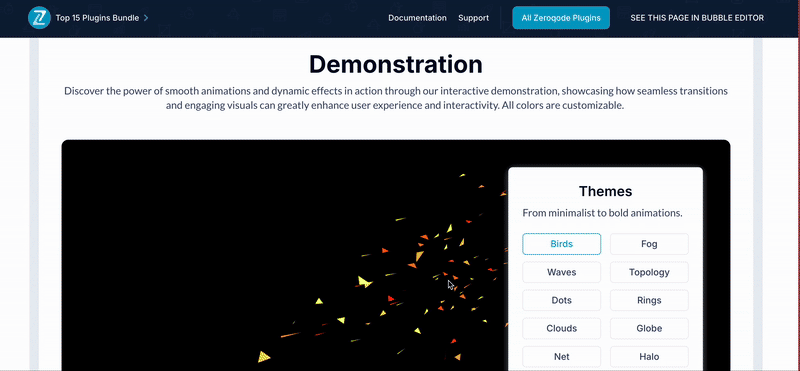Open the Documentation link

417,18
